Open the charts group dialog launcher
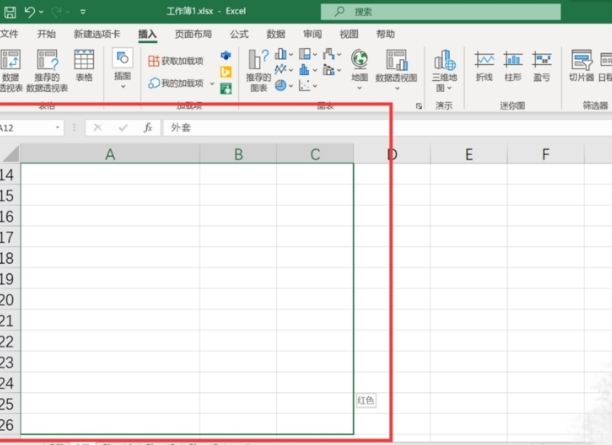This screenshot has width=612, height=445. coord(419,106)
